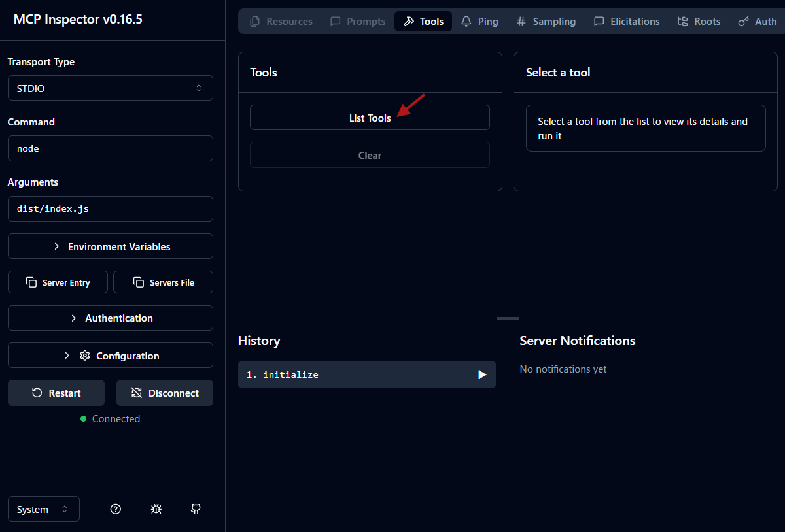Open the Sampling tab
The image size is (785, 532).
click(546, 21)
